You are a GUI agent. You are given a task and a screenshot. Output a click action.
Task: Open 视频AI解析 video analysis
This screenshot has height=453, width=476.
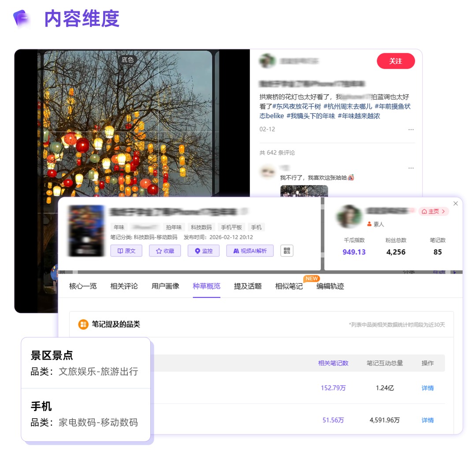[x=250, y=251]
